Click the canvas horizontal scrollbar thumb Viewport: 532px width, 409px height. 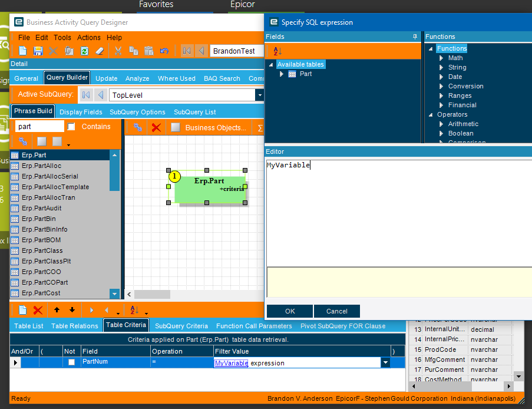point(152,294)
